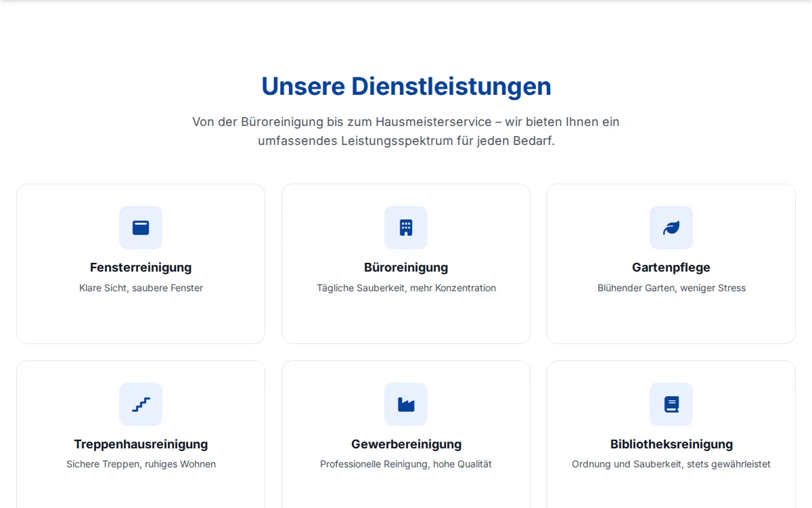The image size is (812, 508).
Task: Click the Bibliotheksreinigung service title
Action: (x=671, y=444)
